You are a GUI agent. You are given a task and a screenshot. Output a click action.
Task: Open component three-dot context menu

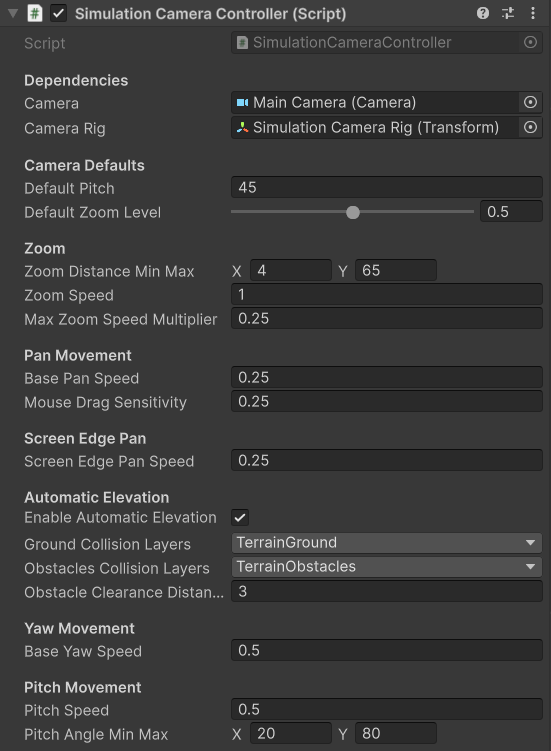coord(533,13)
